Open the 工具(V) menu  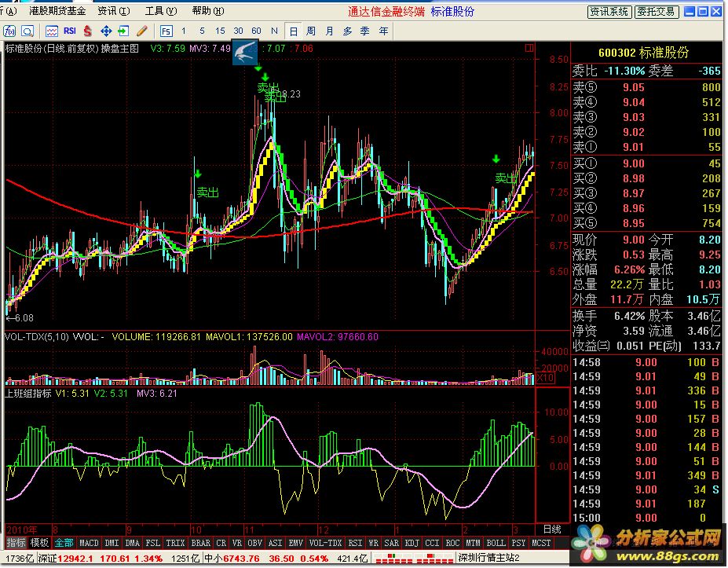click(161, 11)
